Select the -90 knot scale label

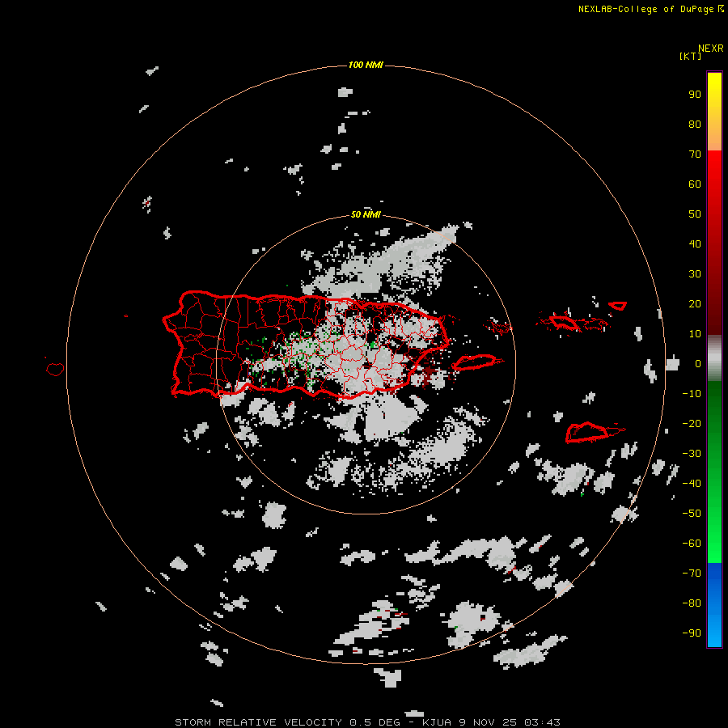tap(692, 633)
